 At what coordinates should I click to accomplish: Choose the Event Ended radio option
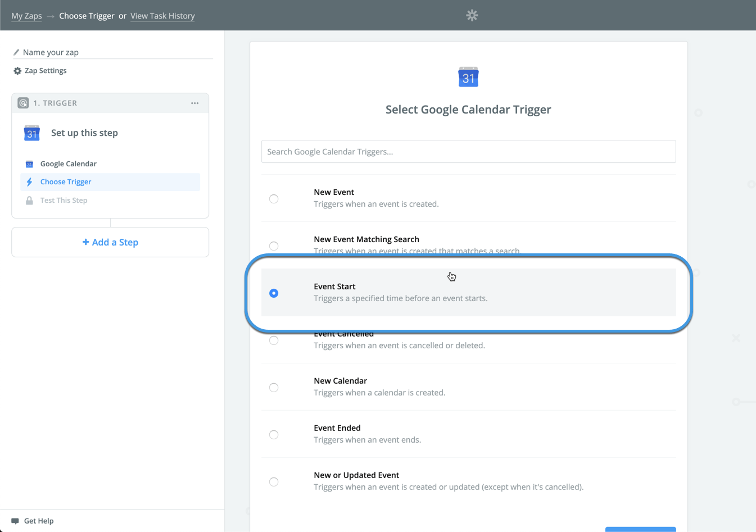[274, 435]
